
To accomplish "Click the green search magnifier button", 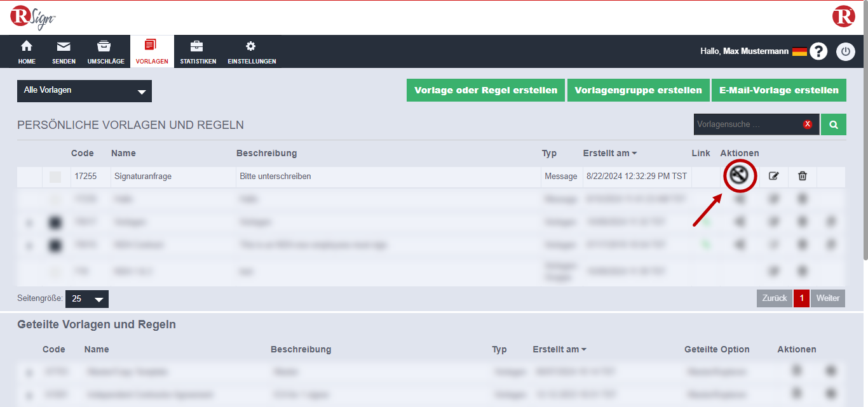I will tap(833, 124).
